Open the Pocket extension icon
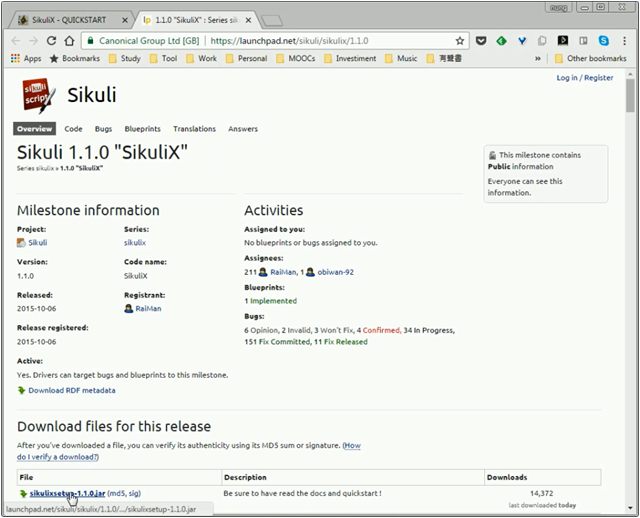 (x=481, y=41)
